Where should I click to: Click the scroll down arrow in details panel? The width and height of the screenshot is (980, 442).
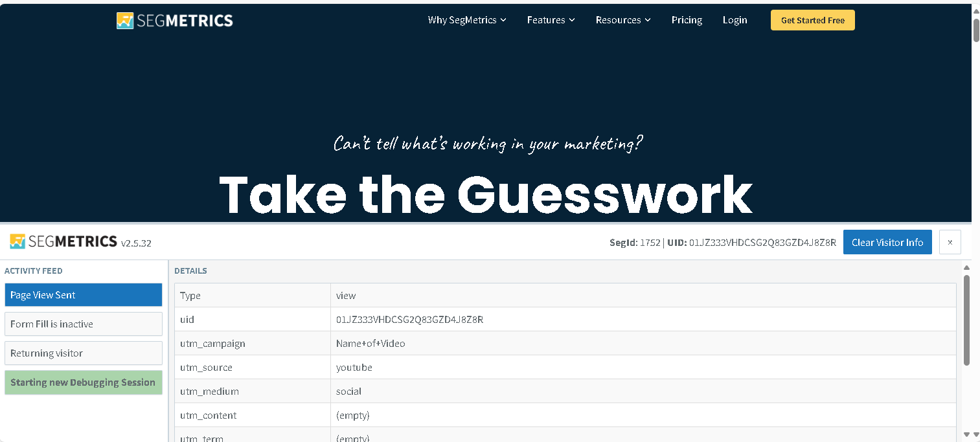click(966, 434)
